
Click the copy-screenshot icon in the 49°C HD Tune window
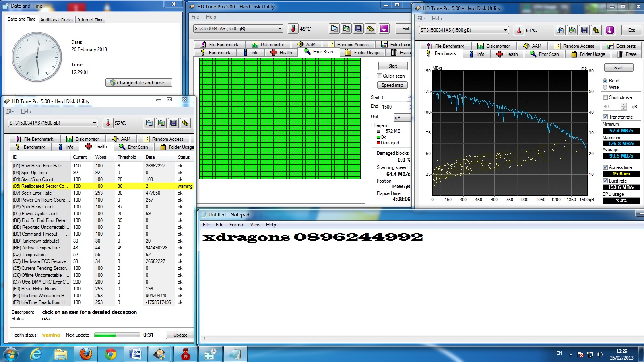coord(347,29)
